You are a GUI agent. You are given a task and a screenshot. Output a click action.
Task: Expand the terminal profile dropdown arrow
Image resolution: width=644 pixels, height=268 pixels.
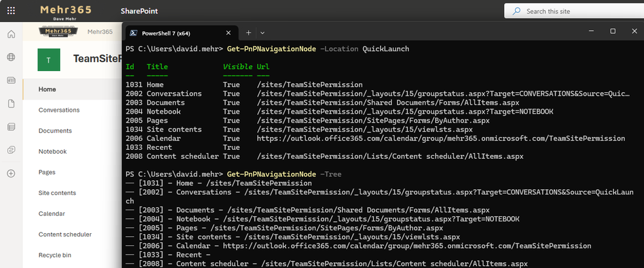pyautogui.click(x=262, y=33)
